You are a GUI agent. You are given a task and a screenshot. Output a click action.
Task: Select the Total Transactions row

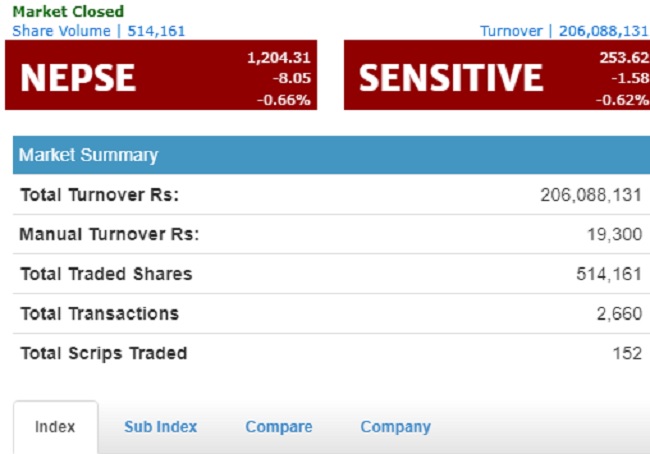(x=331, y=314)
